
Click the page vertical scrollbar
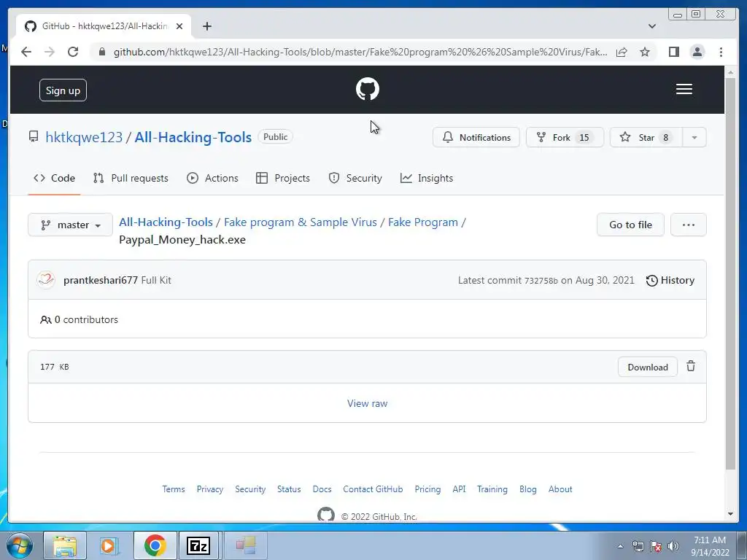point(730,274)
